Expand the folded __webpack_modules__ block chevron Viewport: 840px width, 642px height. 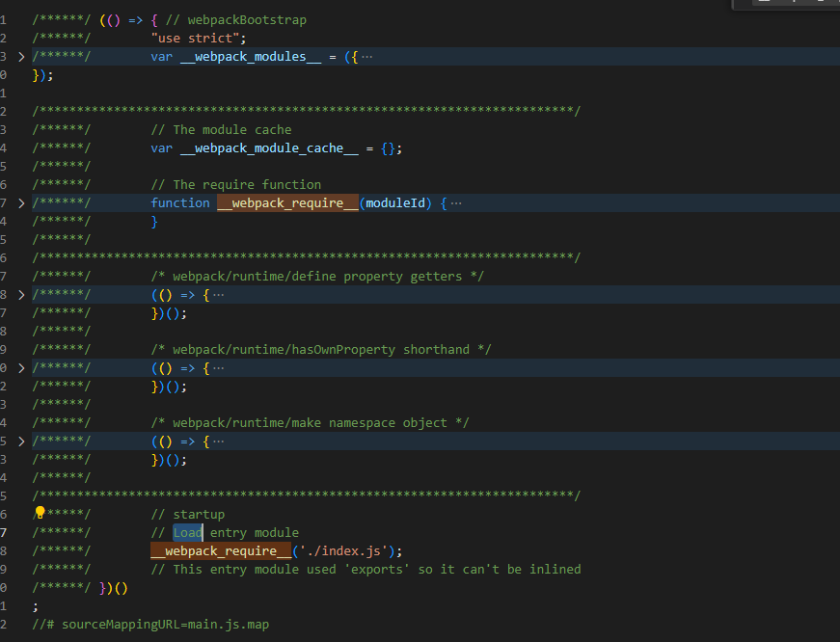pos(21,57)
